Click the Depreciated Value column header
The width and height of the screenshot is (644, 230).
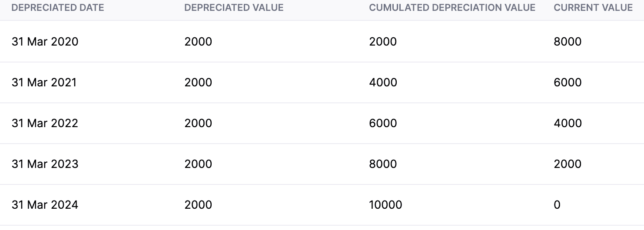(x=234, y=8)
